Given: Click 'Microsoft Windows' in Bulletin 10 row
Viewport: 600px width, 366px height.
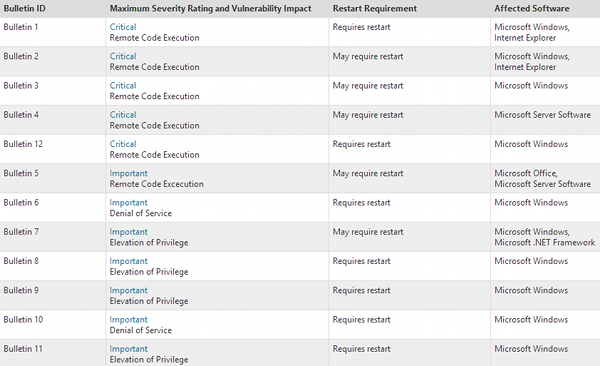Looking at the screenshot, I should (531, 320).
